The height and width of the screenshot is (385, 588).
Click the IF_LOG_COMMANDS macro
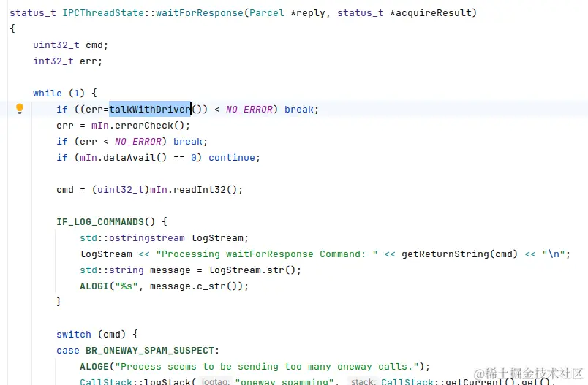(100, 221)
